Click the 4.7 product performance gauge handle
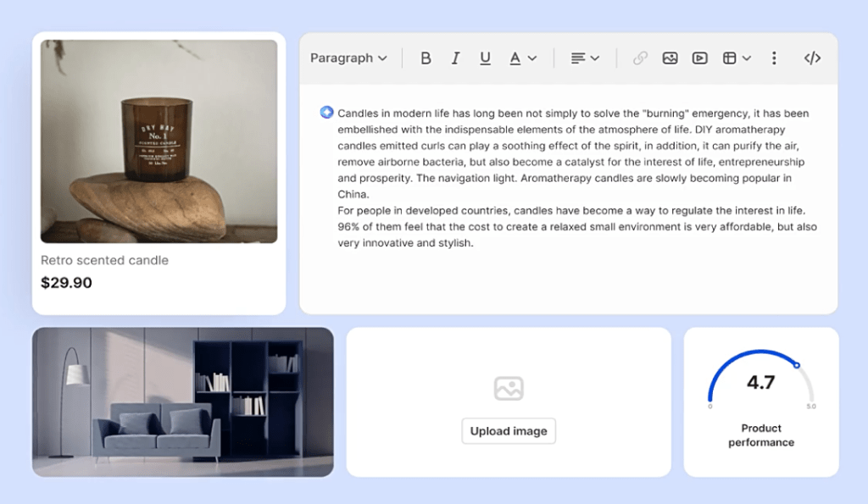 click(x=796, y=365)
